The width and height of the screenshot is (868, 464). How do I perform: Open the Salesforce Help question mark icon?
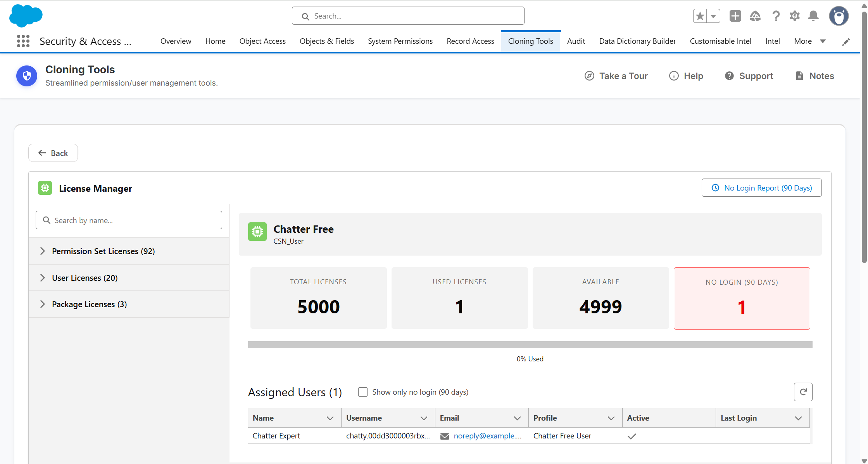pos(776,16)
